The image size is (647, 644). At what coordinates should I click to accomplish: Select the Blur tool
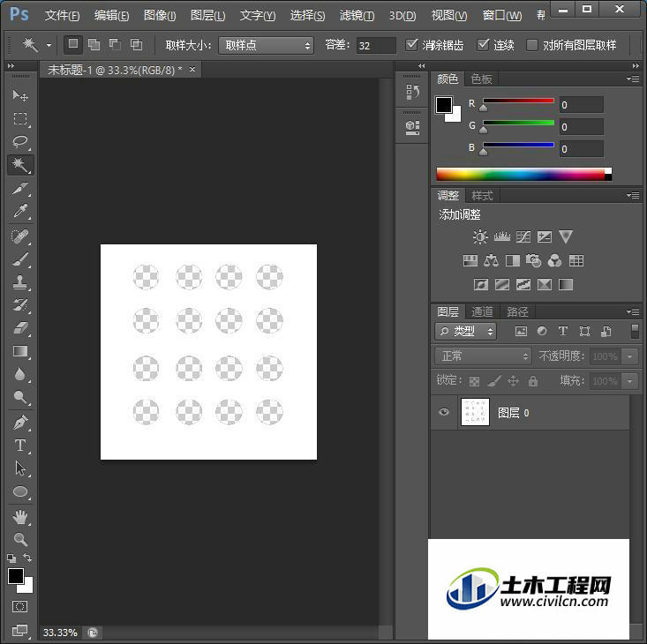(19, 374)
